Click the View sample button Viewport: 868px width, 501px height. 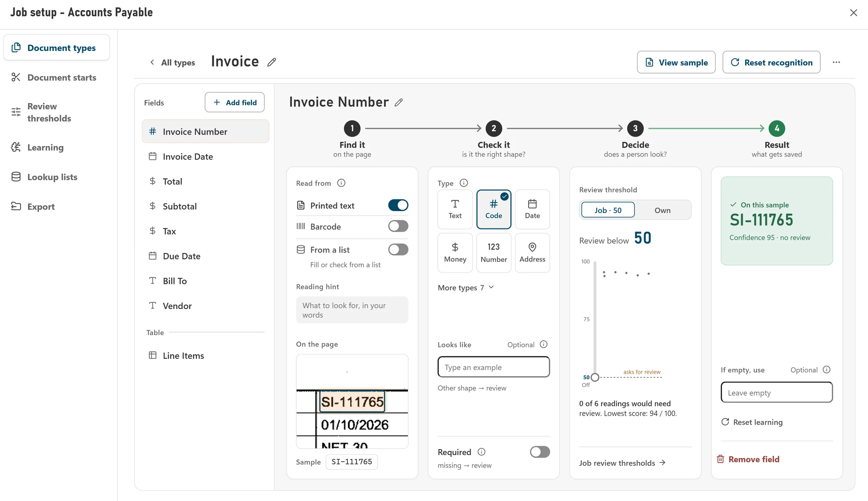pos(676,62)
